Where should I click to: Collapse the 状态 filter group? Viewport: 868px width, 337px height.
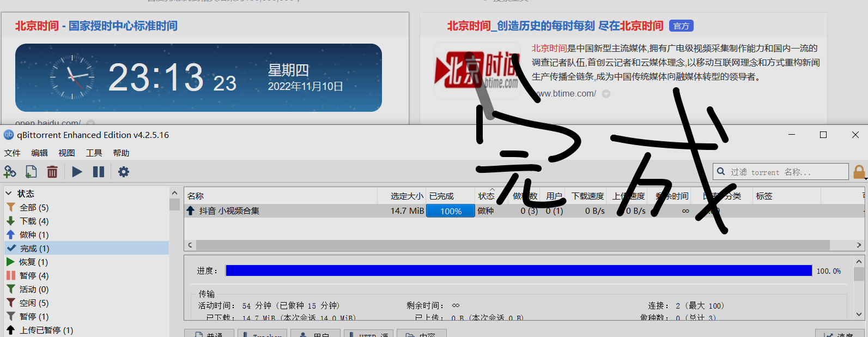tap(9, 194)
